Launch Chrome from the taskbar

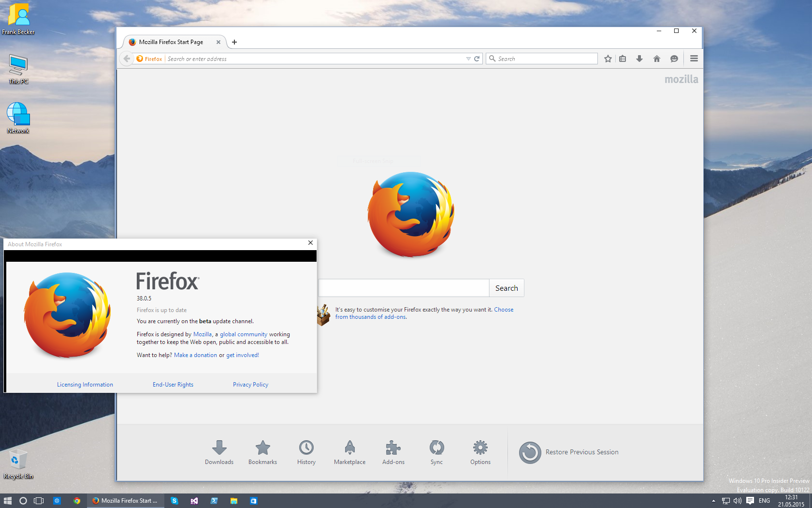[77, 501]
